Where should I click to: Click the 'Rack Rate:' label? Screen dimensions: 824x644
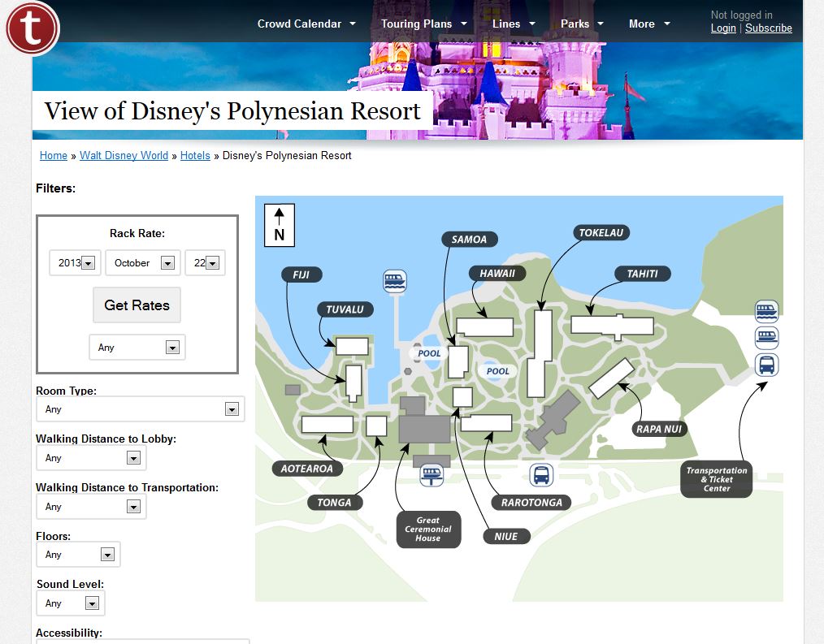(137, 233)
